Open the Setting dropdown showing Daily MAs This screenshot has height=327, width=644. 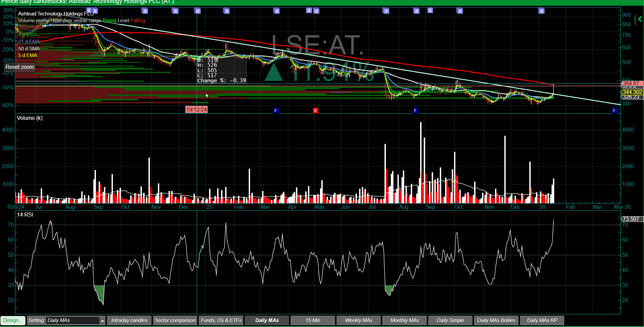(x=73, y=320)
